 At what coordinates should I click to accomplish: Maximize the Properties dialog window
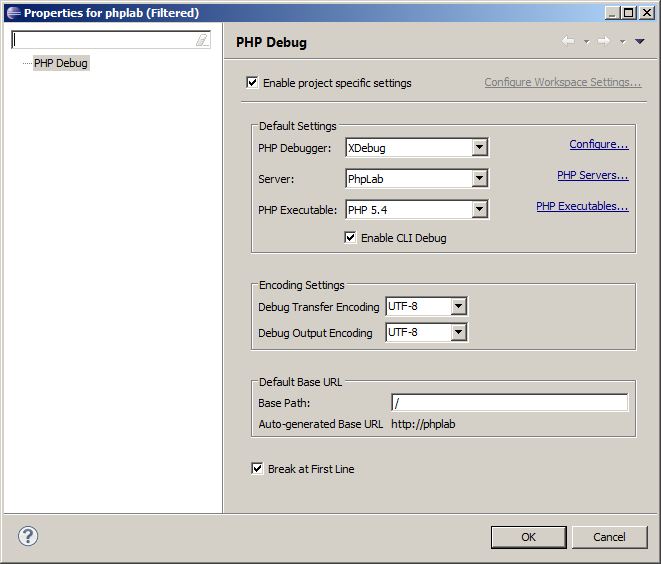coord(629,13)
